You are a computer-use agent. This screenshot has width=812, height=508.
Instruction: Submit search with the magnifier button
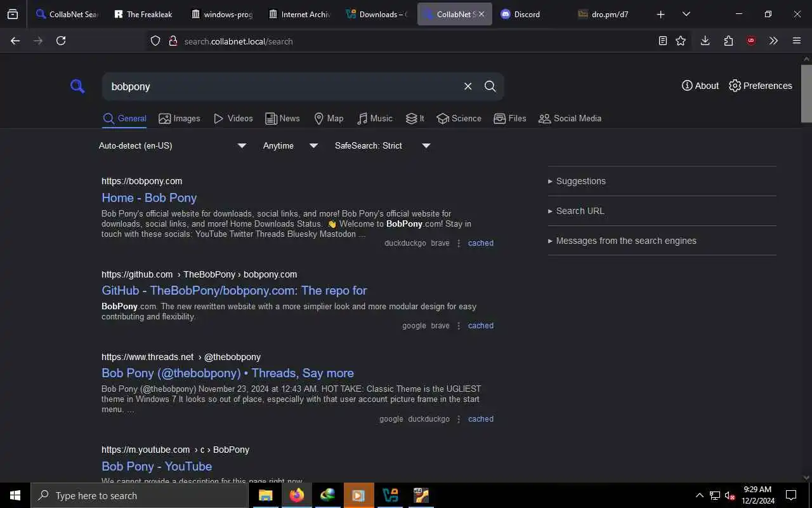point(490,86)
